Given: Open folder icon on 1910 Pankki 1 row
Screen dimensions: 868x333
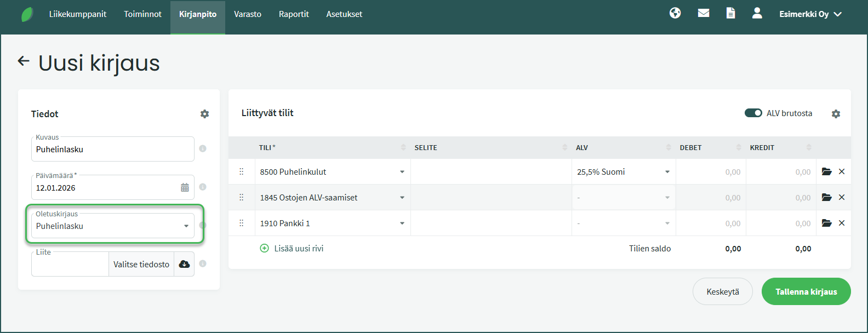Looking at the screenshot, I should (827, 223).
